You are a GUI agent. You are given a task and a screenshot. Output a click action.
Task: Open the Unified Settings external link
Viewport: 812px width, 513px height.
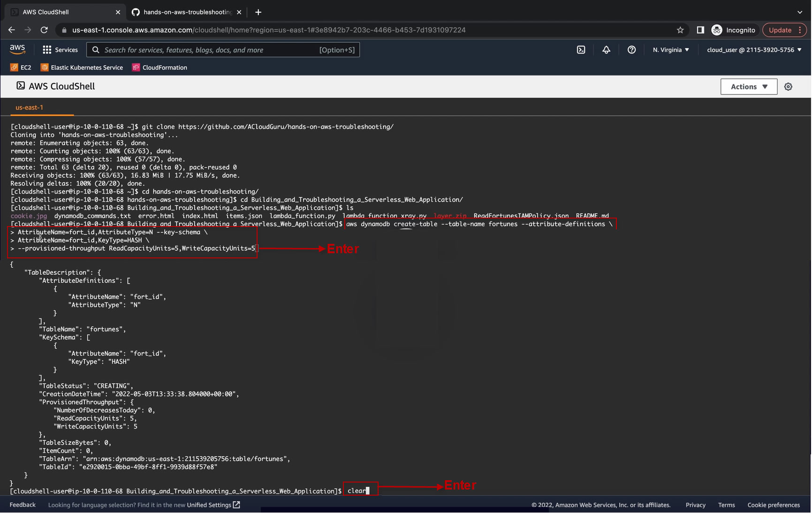tap(213, 505)
